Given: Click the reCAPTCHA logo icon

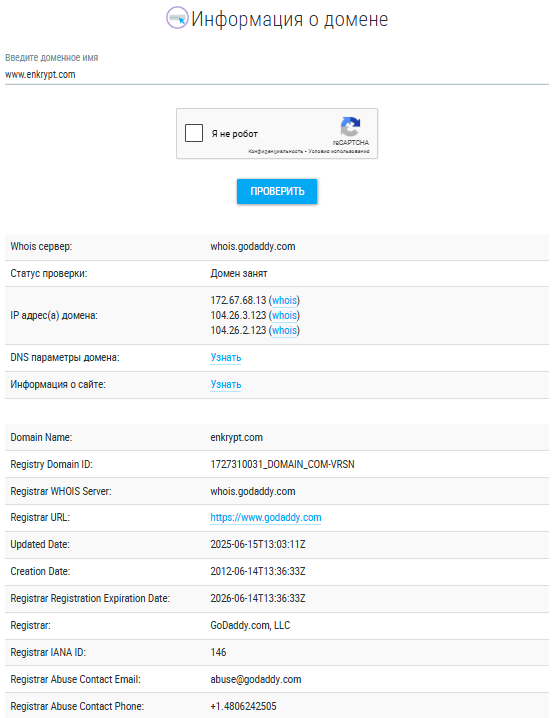Looking at the screenshot, I should click(350, 127).
